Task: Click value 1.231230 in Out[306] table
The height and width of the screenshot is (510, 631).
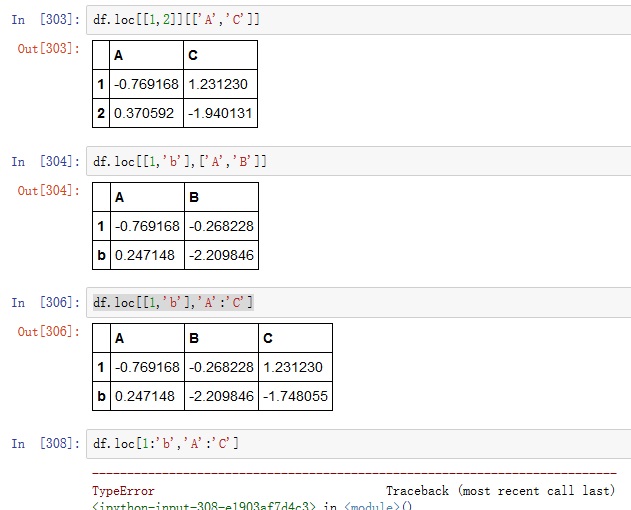Action: click(293, 367)
